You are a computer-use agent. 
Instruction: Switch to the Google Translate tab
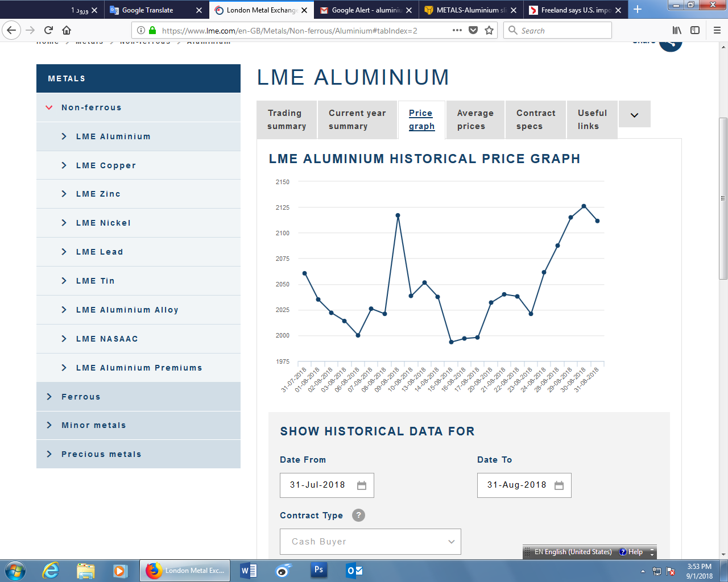[x=156, y=10]
